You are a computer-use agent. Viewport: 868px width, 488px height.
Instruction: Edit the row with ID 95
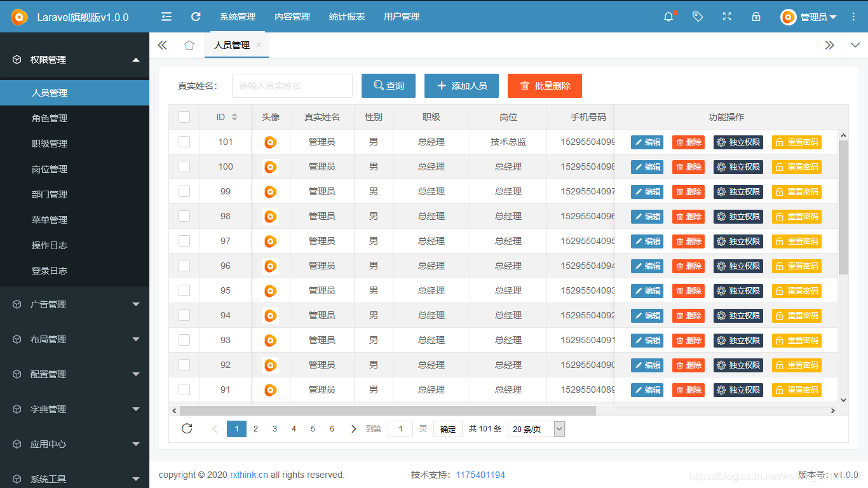click(x=647, y=291)
